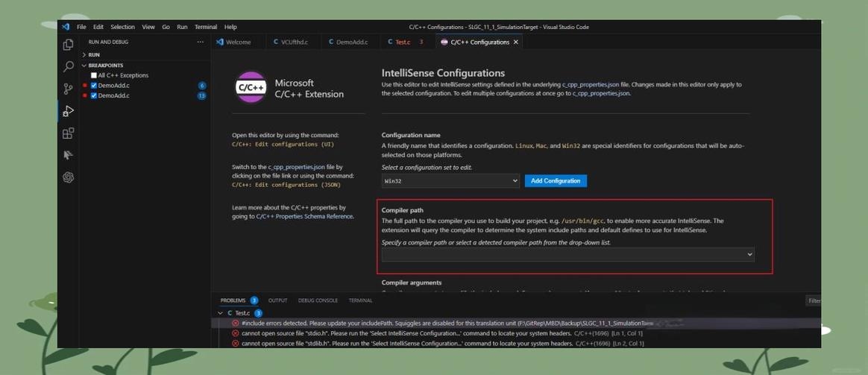Screen dimensions: 868x375
Task: Click the IntelliSense Configurations heading
Action: [x=443, y=73]
